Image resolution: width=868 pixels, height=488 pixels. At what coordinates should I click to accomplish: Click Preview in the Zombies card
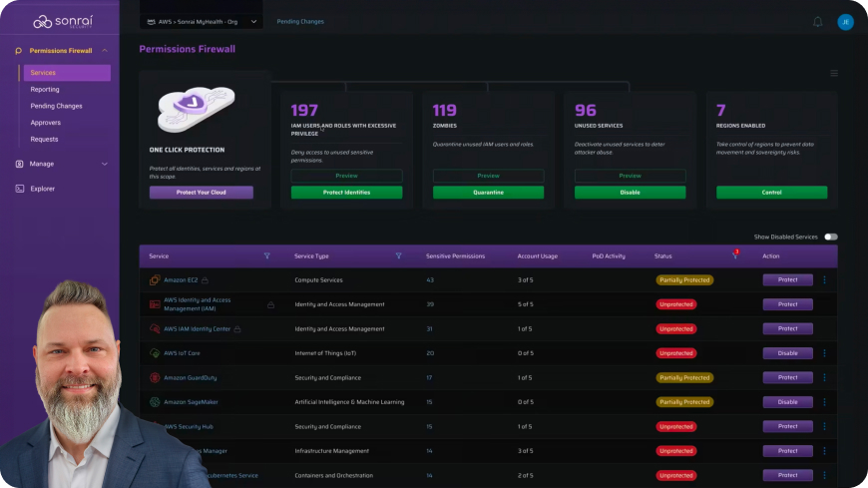[488, 176]
